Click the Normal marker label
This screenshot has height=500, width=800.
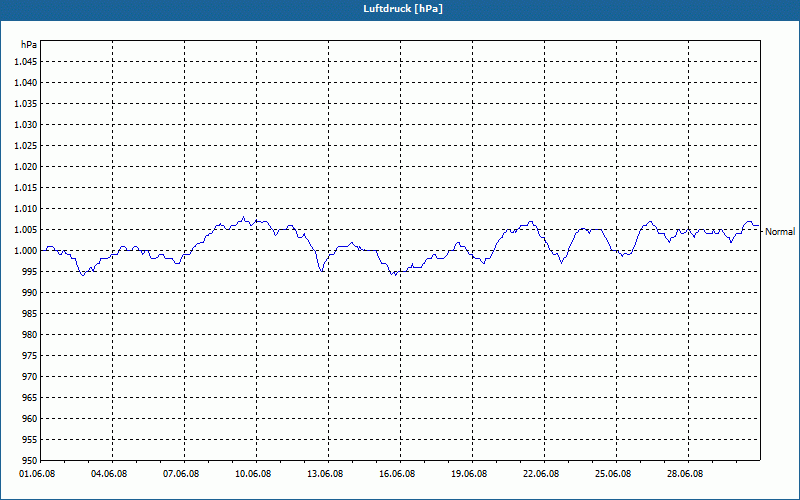(x=780, y=232)
